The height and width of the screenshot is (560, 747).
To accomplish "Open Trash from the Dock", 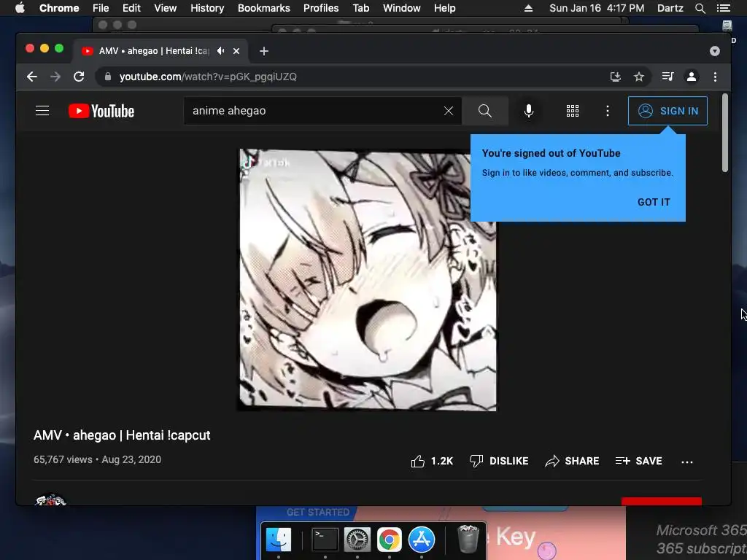I will [468, 539].
